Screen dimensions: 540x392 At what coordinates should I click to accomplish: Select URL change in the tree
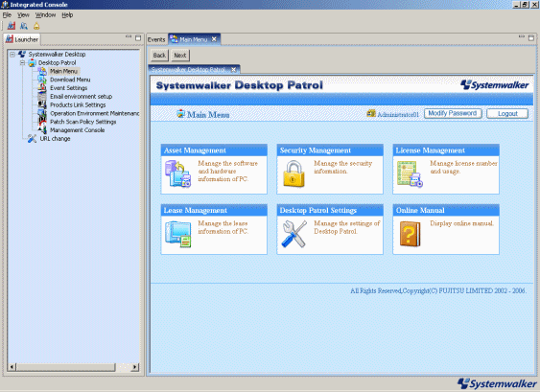(x=55, y=139)
